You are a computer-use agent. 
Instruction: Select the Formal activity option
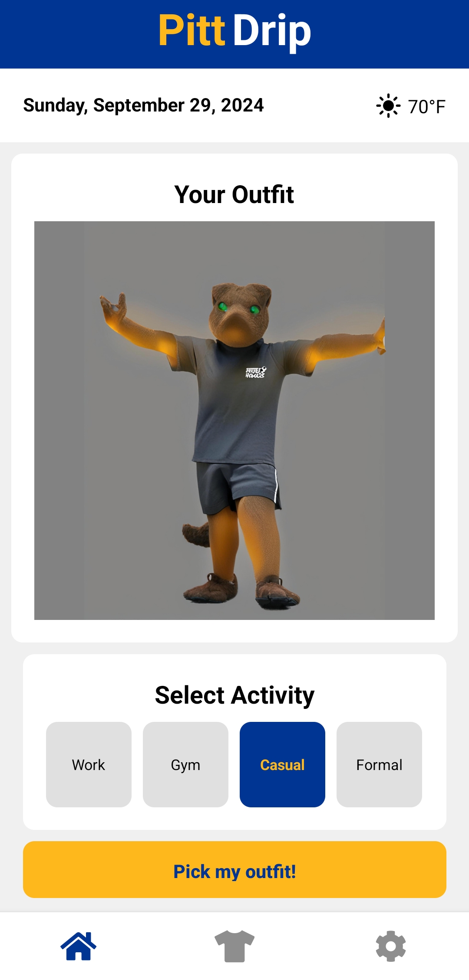(379, 764)
